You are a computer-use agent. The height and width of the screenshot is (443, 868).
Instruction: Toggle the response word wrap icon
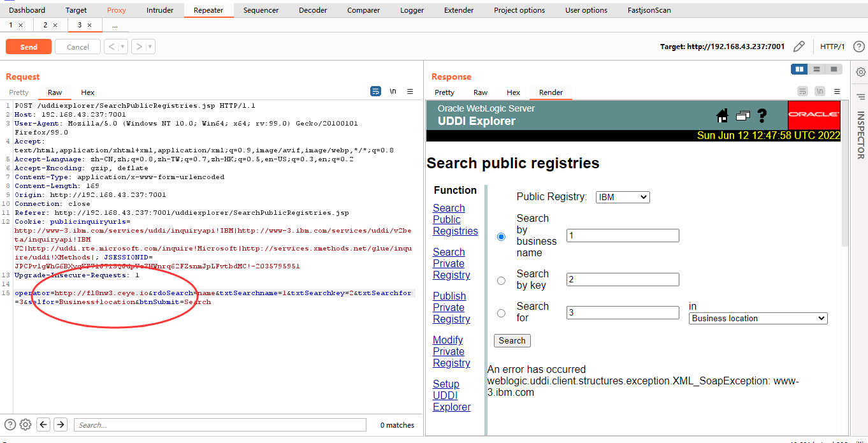803,92
